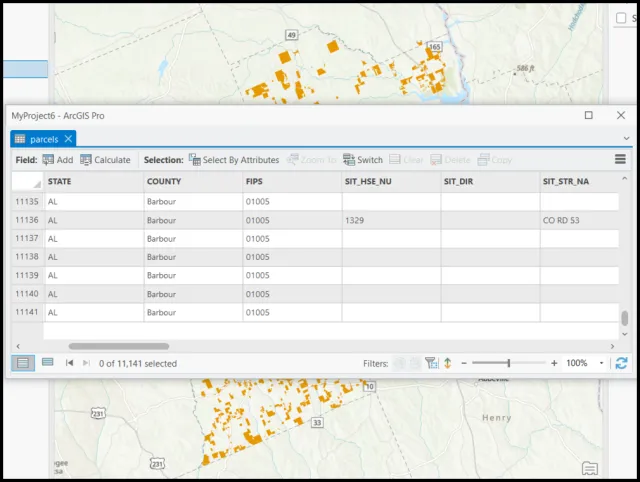
Task: Select row 11136 by its row header
Action: (x=26, y=220)
